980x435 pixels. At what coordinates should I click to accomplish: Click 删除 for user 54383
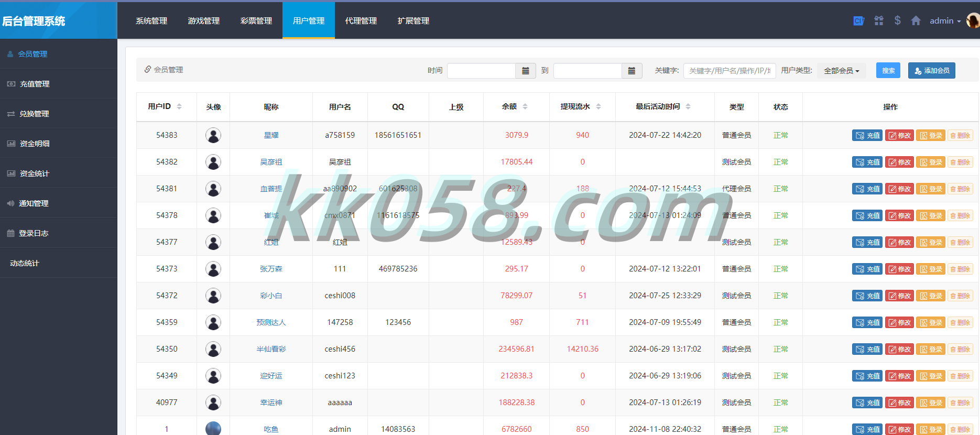(x=960, y=135)
